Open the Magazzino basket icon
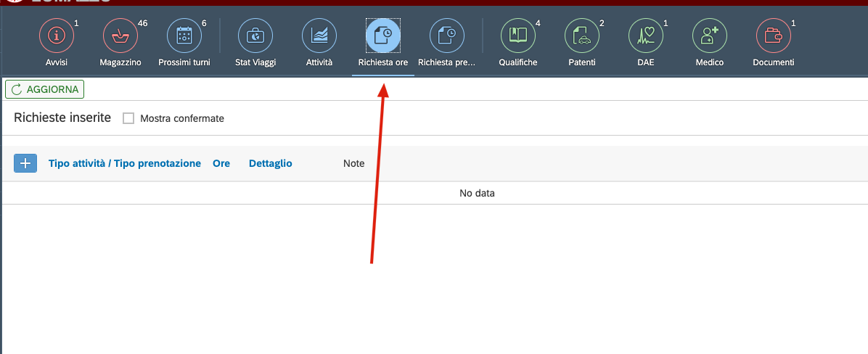 tap(120, 36)
